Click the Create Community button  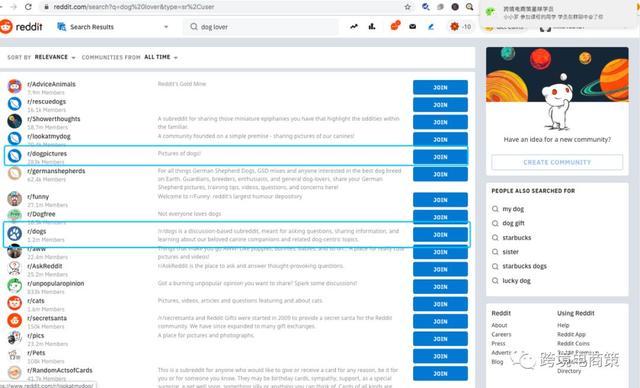coord(557,162)
